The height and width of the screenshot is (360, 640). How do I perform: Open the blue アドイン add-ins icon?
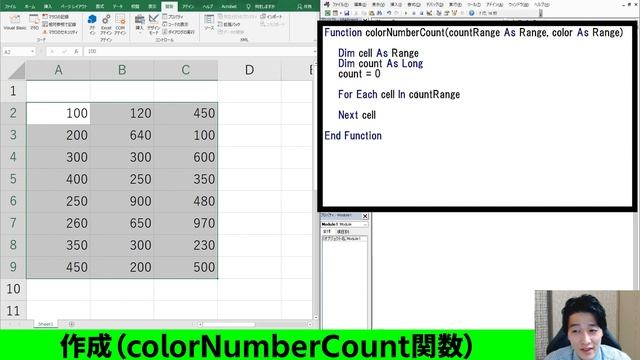point(92,24)
